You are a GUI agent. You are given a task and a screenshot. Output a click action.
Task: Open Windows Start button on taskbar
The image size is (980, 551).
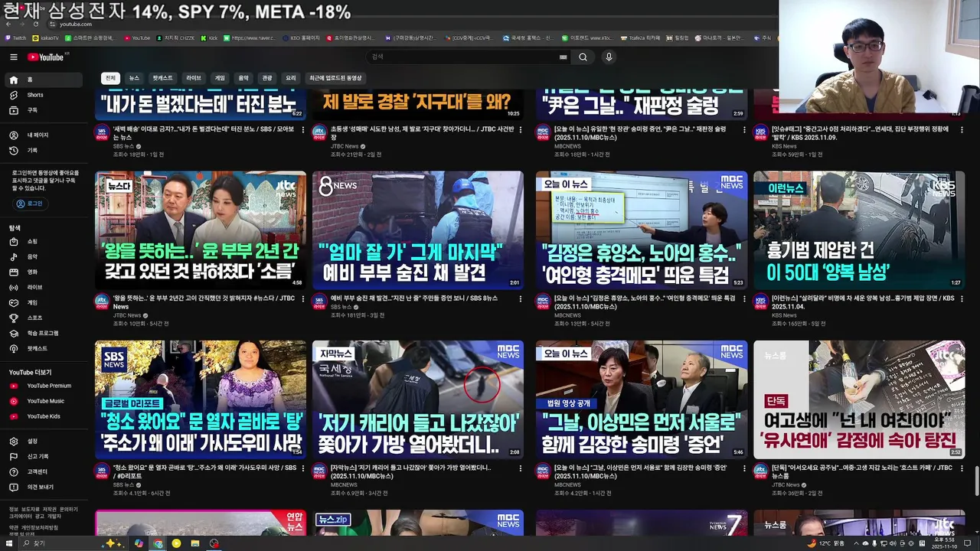pos(10,543)
